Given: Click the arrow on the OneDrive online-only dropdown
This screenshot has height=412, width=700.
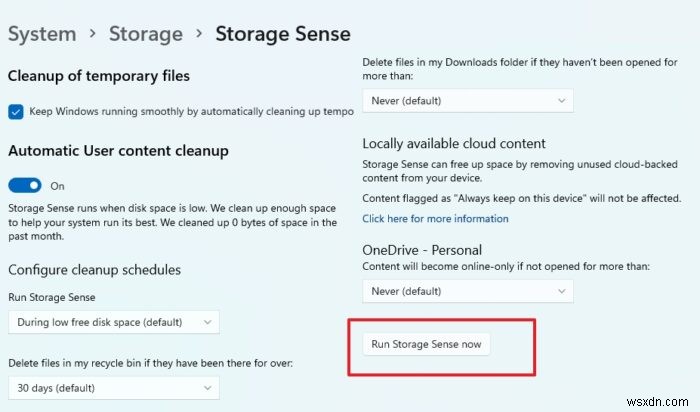Looking at the screenshot, I should (x=562, y=291).
